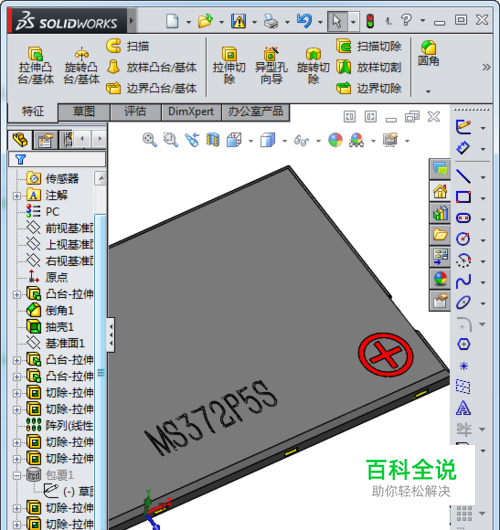
Task: Open the Help dropdown arrow
Action: click(x=423, y=21)
